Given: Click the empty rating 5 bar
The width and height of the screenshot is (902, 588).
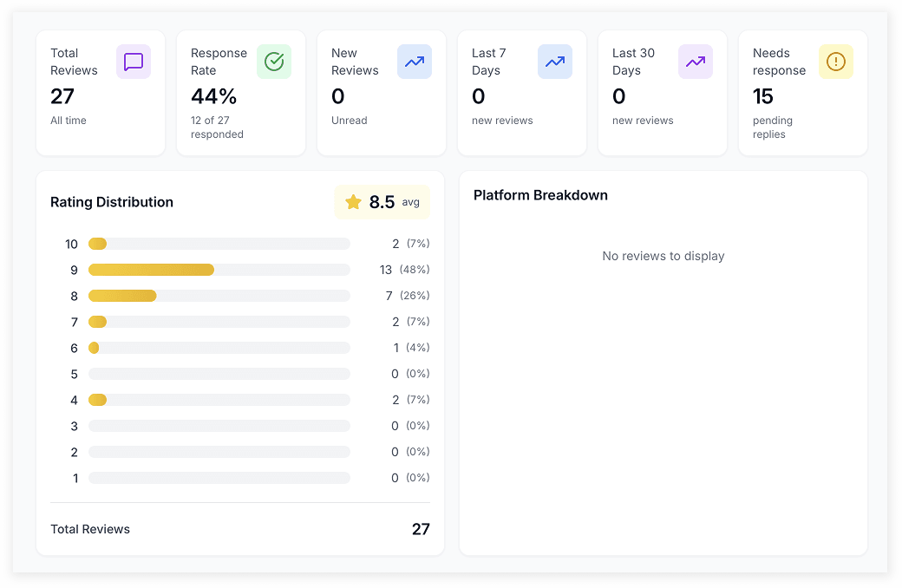Looking at the screenshot, I should click(219, 374).
